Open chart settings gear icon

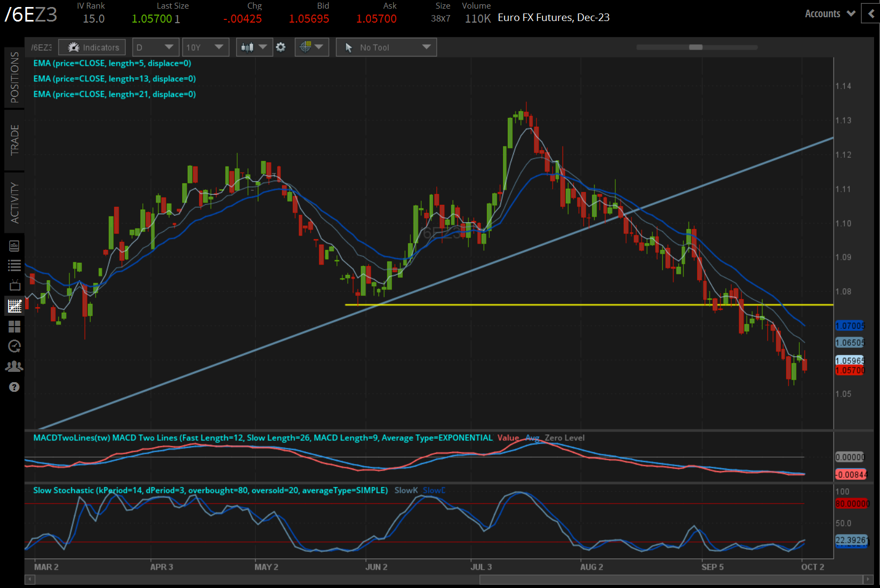click(x=280, y=47)
